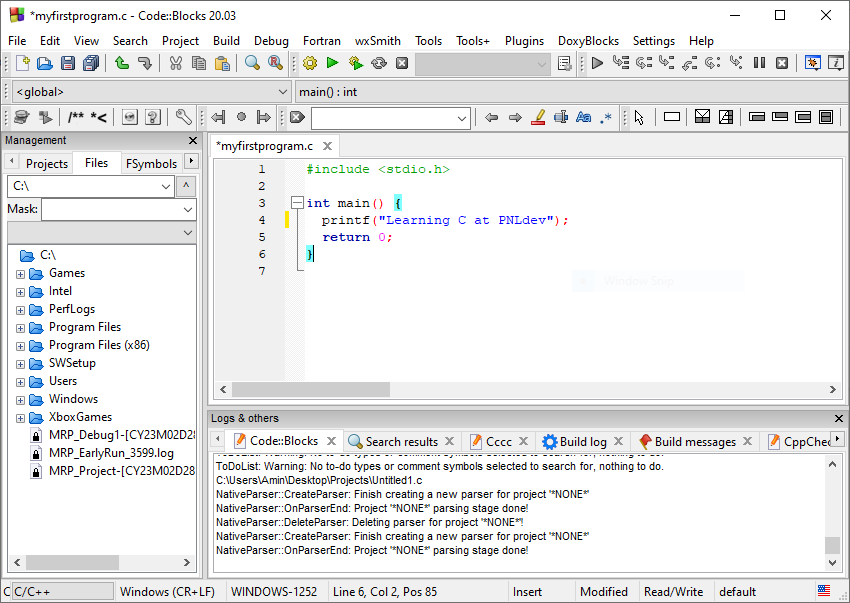
Task: Toggle Match case (Aa) search option
Action: coord(584,117)
